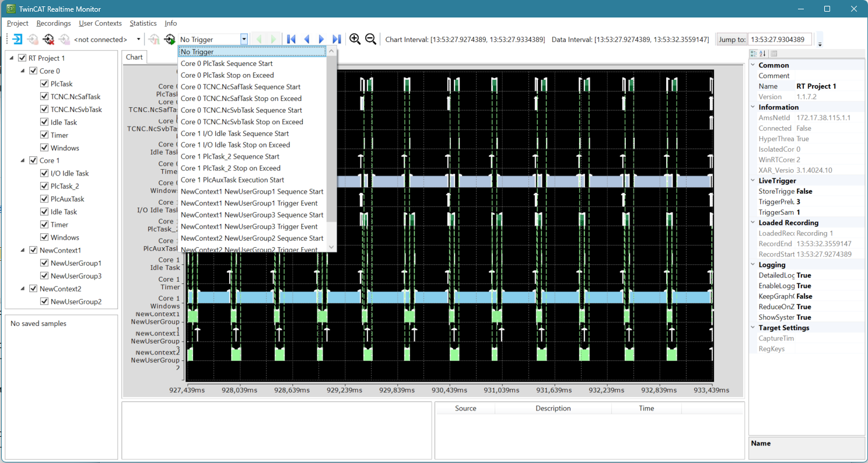Toggle the PlcTask_2 checkbox
The image size is (868, 463).
(44, 186)
